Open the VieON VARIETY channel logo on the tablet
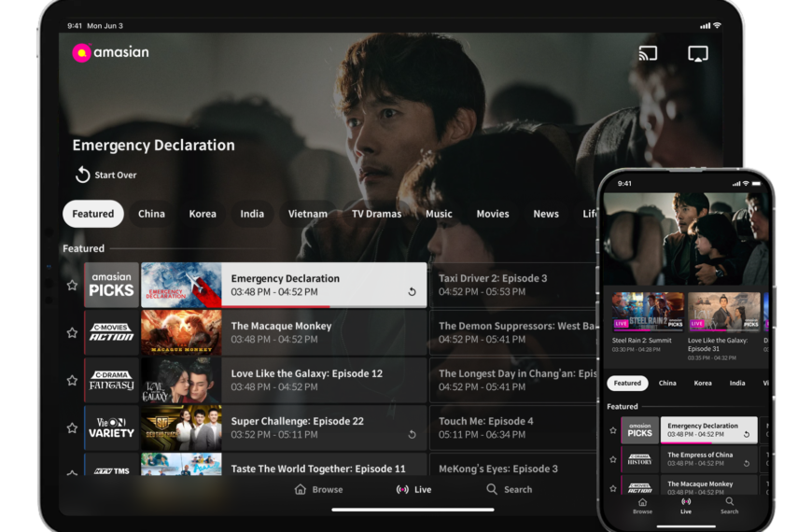This screenshot has width=812, height=532. (111, 427)
